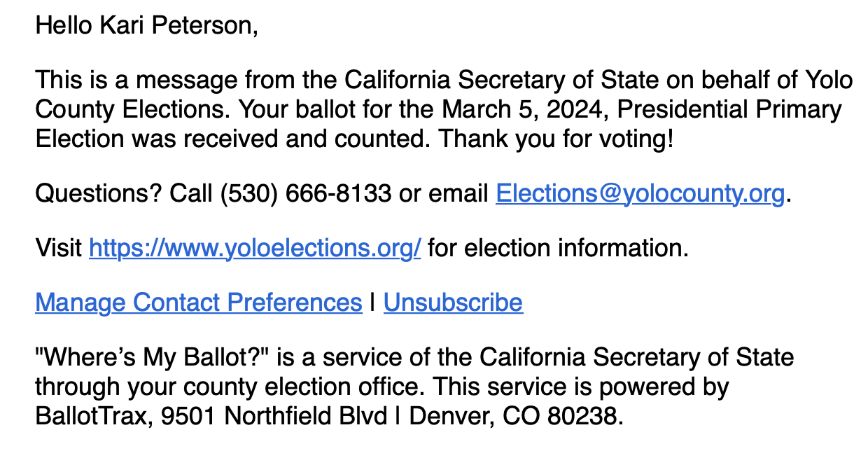Image resolution: width=868 pixels, height=458 pixels.
Task: Click the "Thank you for voting!" sentence
Action: tap(556, 139)
